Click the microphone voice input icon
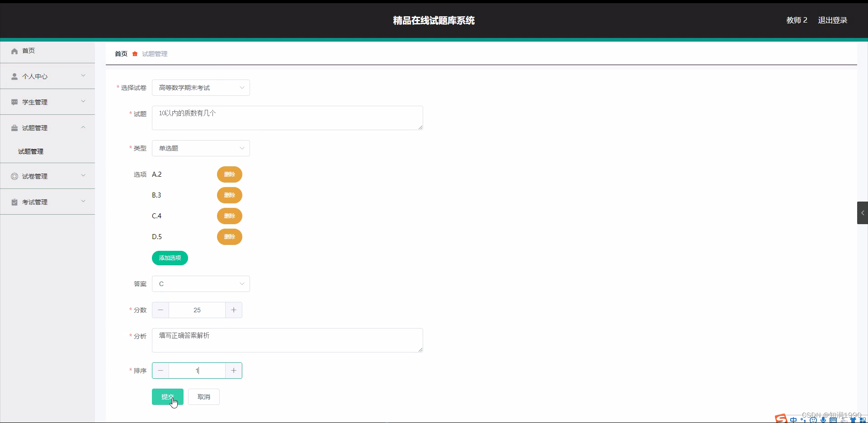 click(824, 419)
